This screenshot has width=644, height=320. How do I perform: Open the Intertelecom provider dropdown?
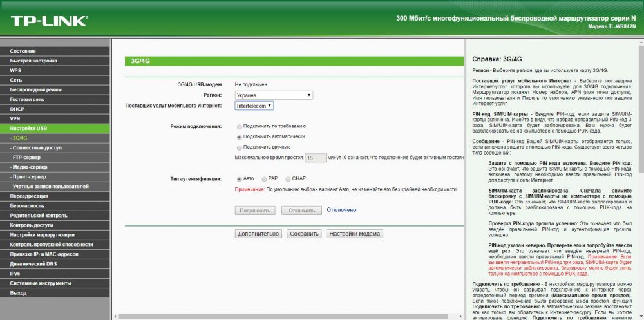(254, 106)
